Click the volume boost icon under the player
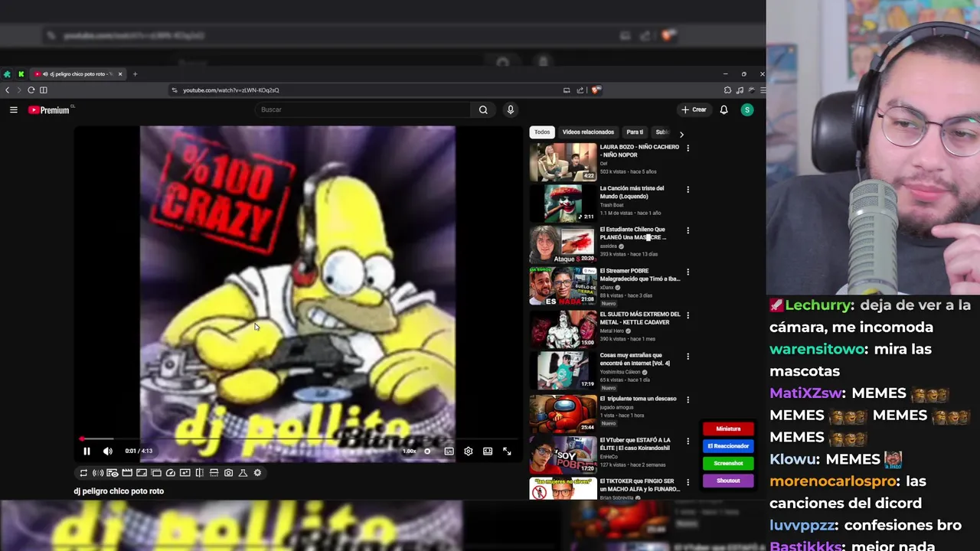 [98, 473]
